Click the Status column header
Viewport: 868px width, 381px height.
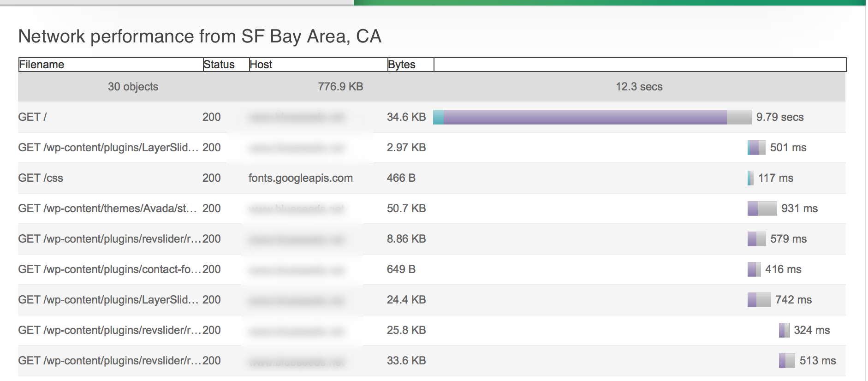click(x=226, y=65)
